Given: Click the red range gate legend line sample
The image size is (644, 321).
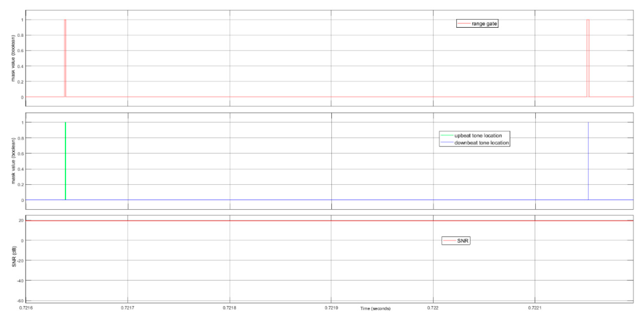Looking at the screenshot, I should [x=464, y=24].
